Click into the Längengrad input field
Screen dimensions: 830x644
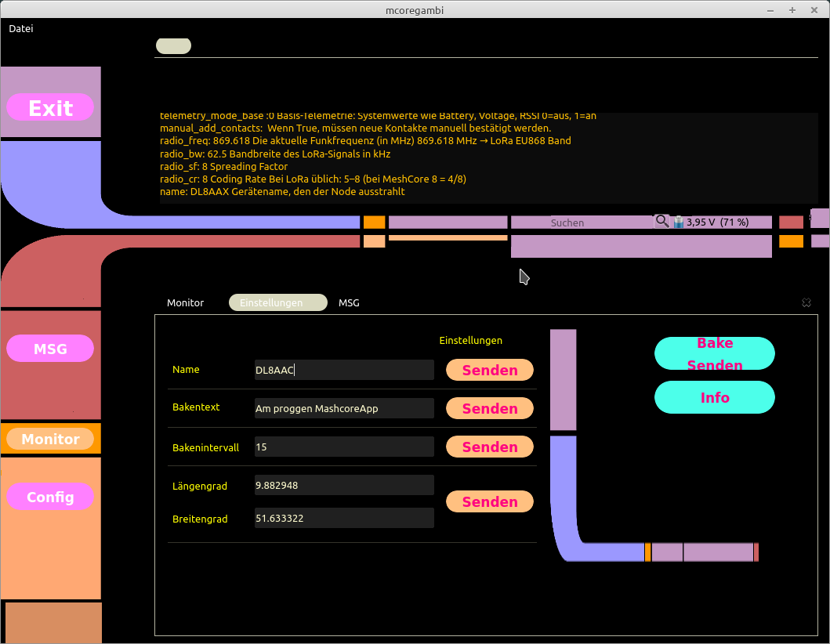click(x=344, y=485)
